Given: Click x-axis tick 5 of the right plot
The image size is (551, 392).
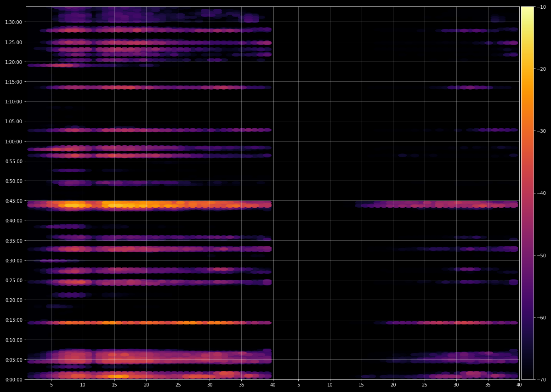Looking at the screenshot, I should click(298, 385).
